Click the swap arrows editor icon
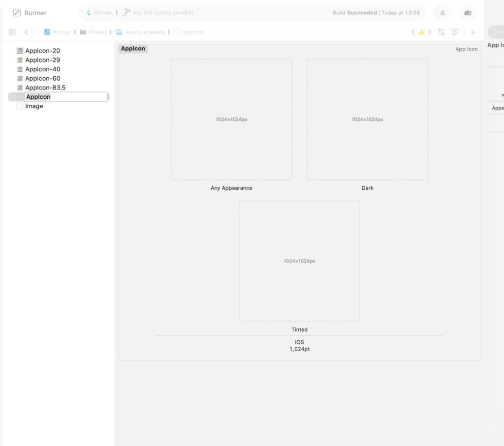The width and height of the screenshot is (504, 446). [441, 32]
